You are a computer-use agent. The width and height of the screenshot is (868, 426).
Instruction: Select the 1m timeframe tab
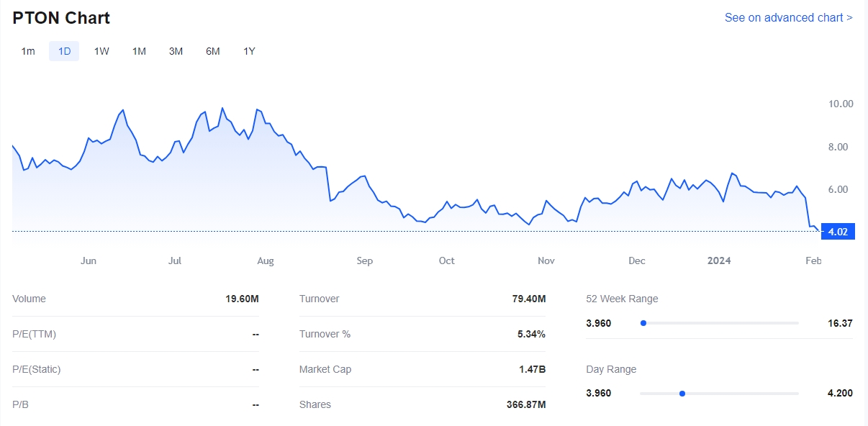point(28,51)
